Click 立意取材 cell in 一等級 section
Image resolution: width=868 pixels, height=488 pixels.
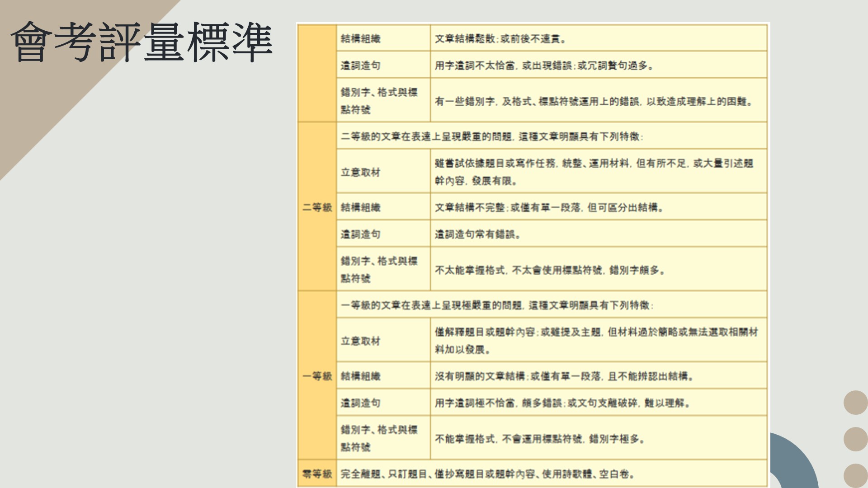tap(361, 341)
